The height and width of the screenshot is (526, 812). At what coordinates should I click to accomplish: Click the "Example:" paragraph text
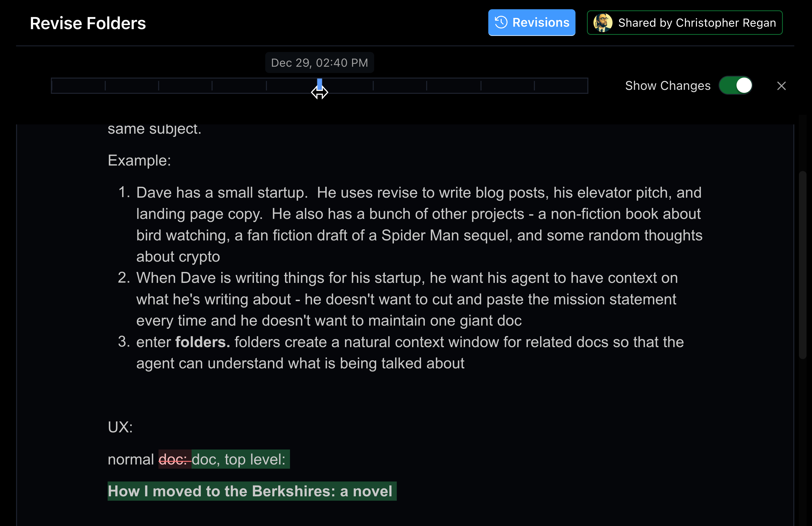(x=139, y=160)
